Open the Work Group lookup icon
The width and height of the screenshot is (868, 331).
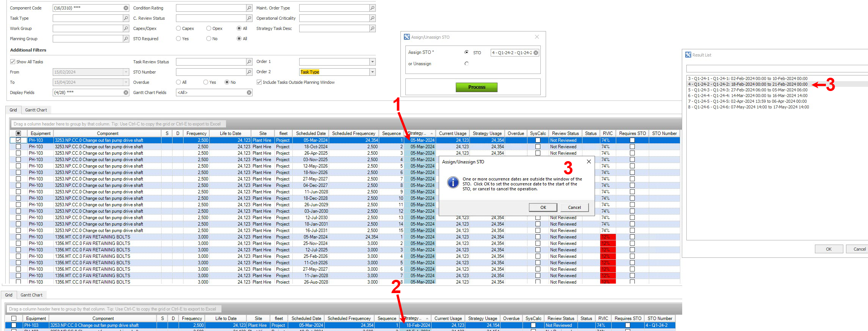(x=126, y=28)
